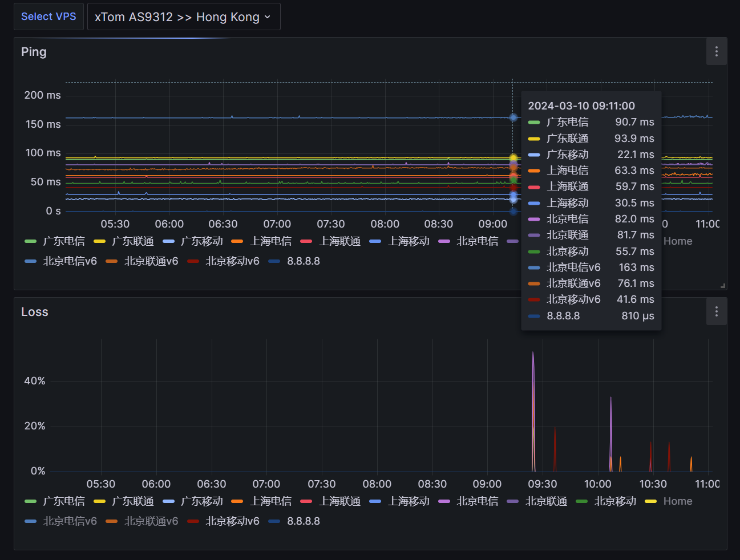Image resolution: width=740 pixels, height=560 pixels.
Task: Toggle 北京移动 series in Loss legend
Action: [x=616, y=501]
